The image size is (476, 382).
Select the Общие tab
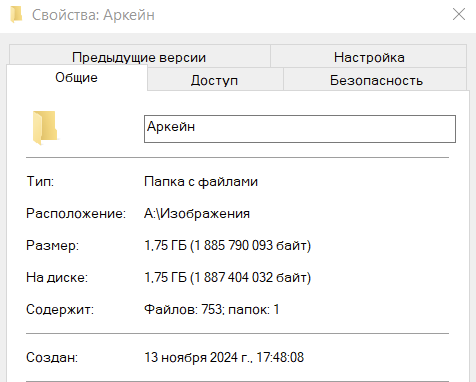click(76, 77)
